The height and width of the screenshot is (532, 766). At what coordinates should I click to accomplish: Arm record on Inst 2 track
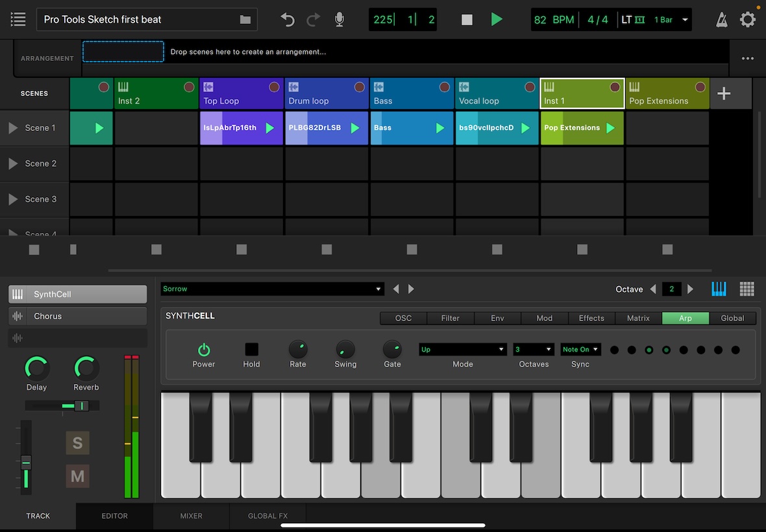coord(189,87)
